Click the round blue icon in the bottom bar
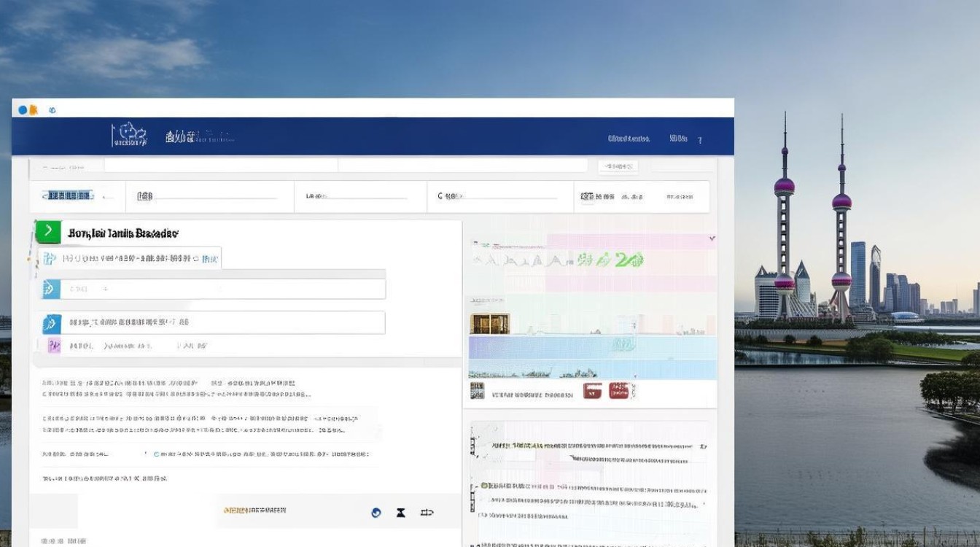 pos(376,513)
